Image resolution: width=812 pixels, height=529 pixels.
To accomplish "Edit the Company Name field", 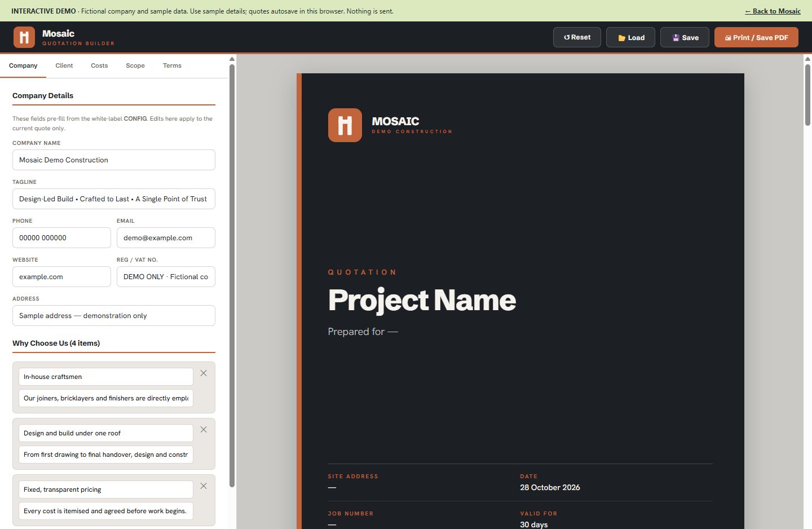I will tap(114, 160).
